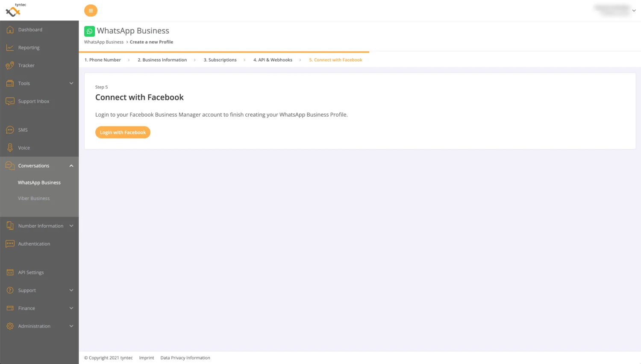This screenshot has width=641, height=364.
Task: Open Data Privacy Information footer link
Action: pos(185,358)
